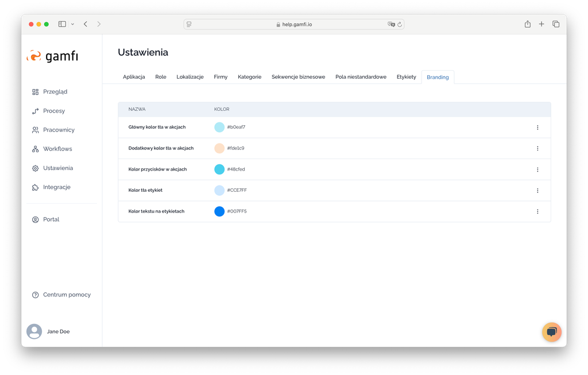Open three-dot menu for Kolor tekstu na etykietach
This screenshot has width=588, height=375.
[537, 211]
